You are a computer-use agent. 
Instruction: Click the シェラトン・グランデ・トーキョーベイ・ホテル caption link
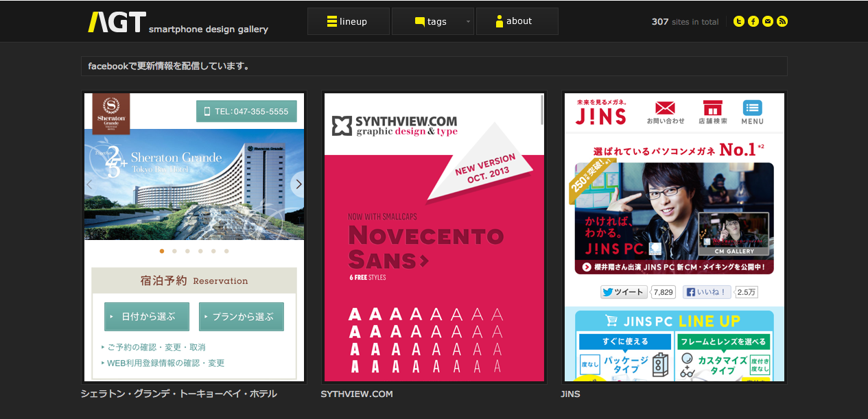click(179, 394)
